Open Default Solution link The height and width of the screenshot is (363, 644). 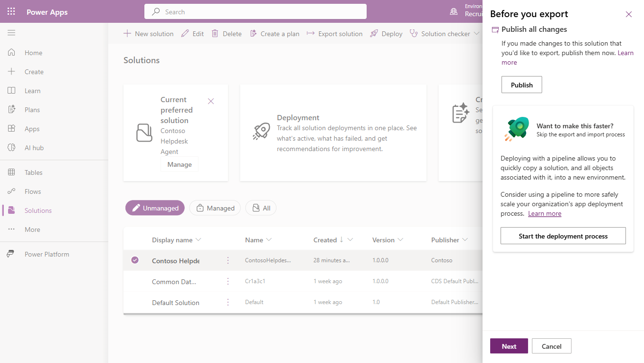point(176,303)
